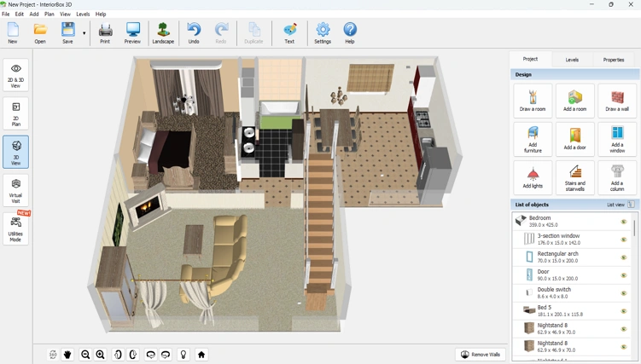Add a Text label with the Text tool
Image resolution: width=641 pixels, height=364 pixels.
[x=289, y=32]
